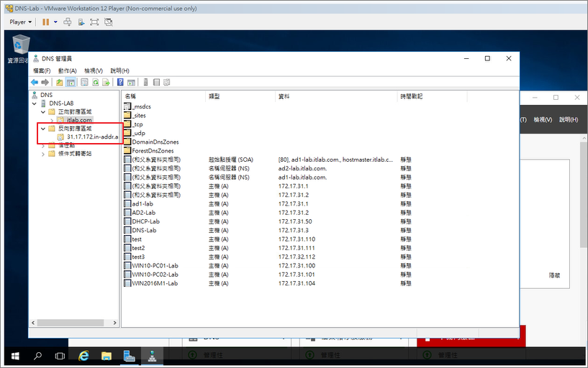588x368 pixels.
Task: Select the NS record ad2-lab.itlab.com.
Action: (x=268, y=168)
